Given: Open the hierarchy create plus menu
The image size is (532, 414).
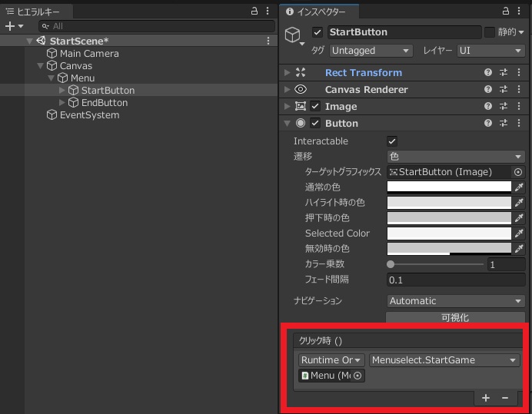Looking at the screenshot, I should [14, 26].
